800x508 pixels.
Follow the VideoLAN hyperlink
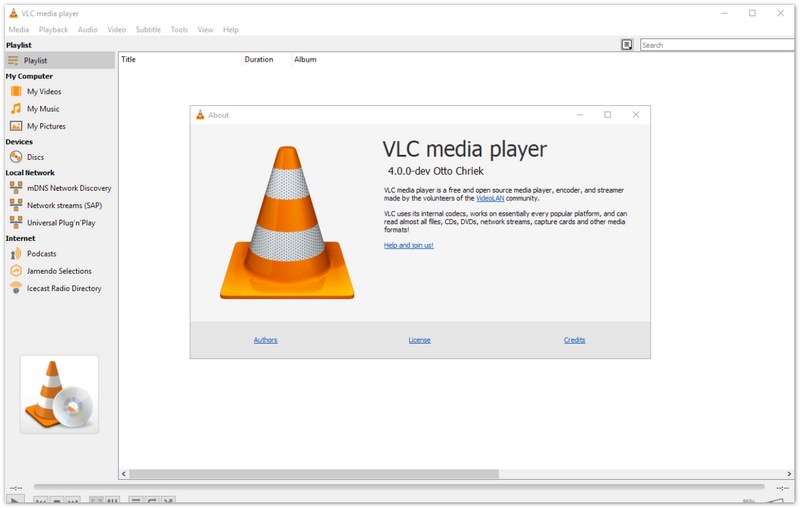[490, 198]
